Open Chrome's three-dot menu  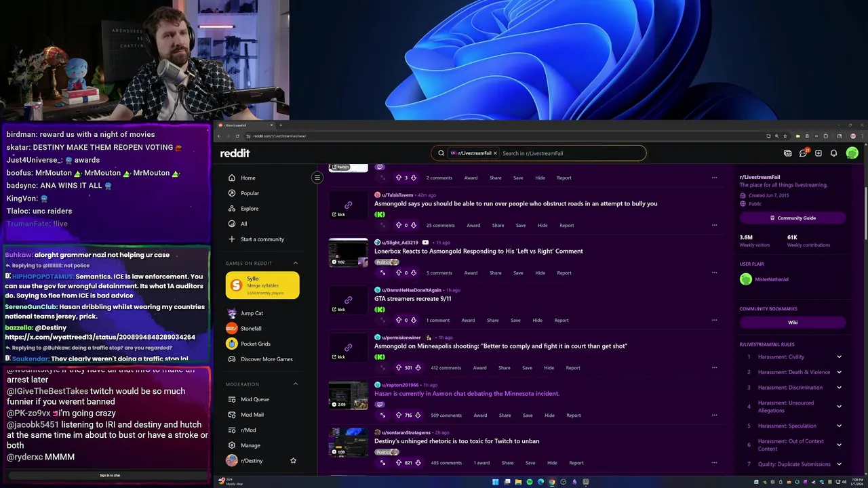(x=863, y=136)
